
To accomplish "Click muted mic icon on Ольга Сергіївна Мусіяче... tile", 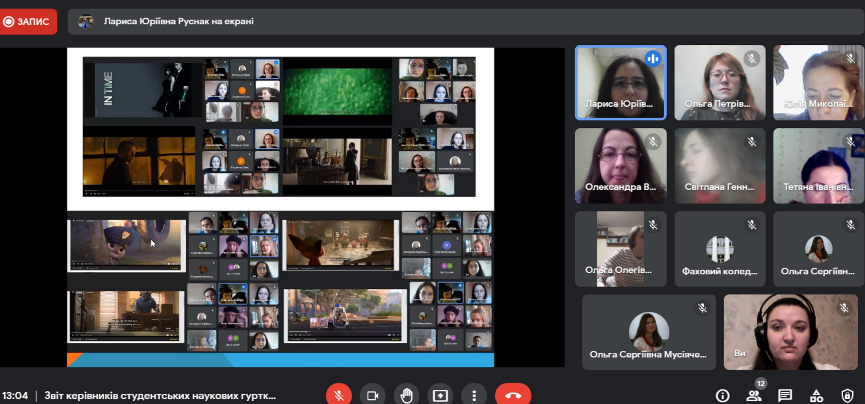I will click(x=702, y=308).
